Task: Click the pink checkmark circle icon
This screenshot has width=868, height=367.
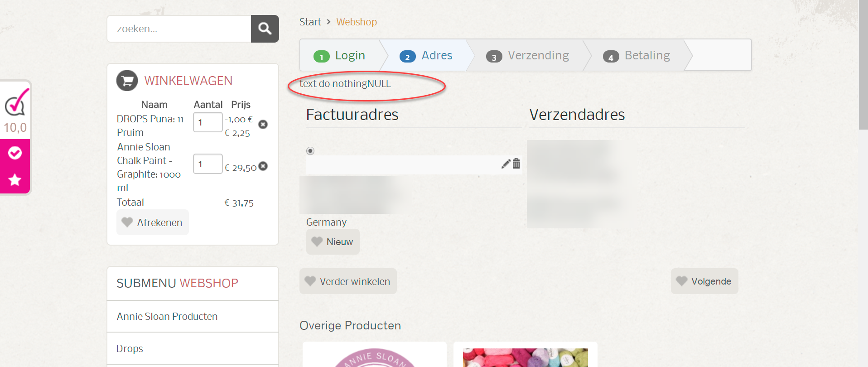Action: 15,153
